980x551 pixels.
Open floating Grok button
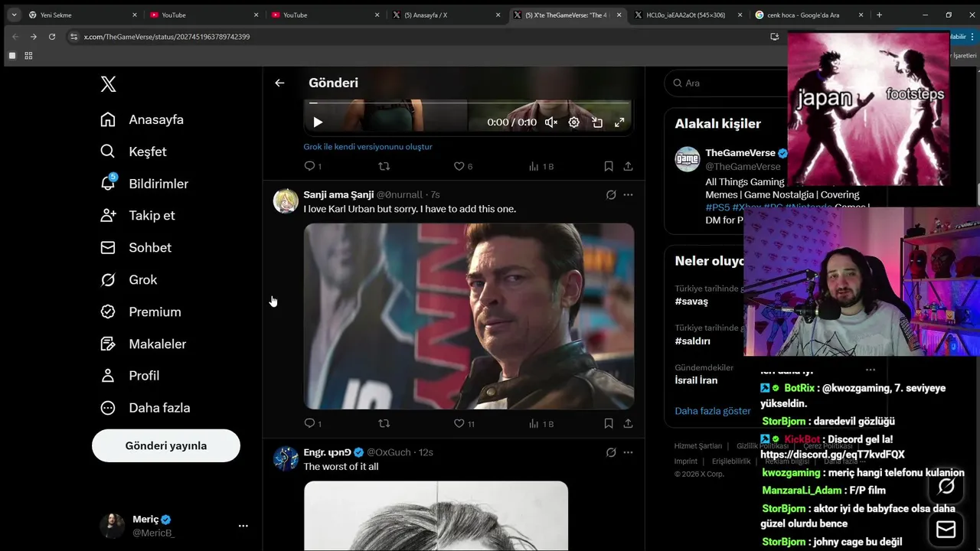click(946, 486)
